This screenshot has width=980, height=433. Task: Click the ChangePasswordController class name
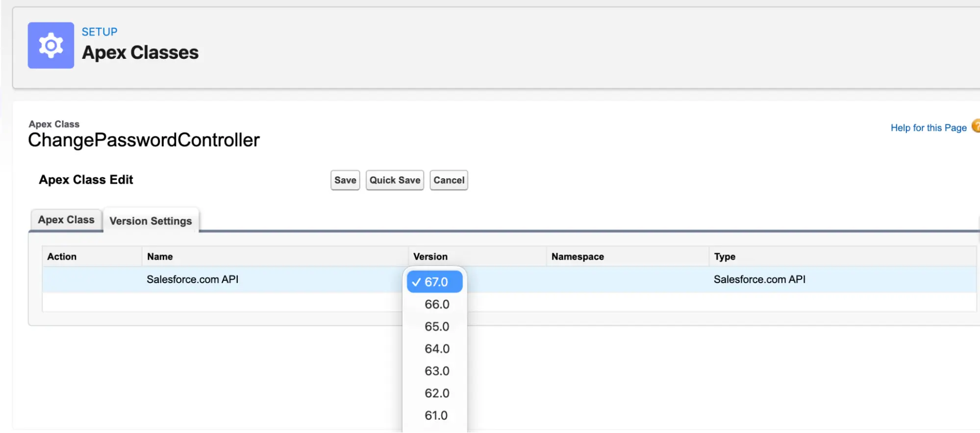coord(144,140)
